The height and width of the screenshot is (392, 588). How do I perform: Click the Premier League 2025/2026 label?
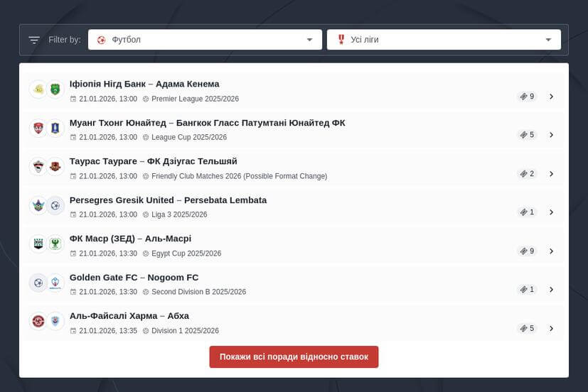click(x=195, y=99)
